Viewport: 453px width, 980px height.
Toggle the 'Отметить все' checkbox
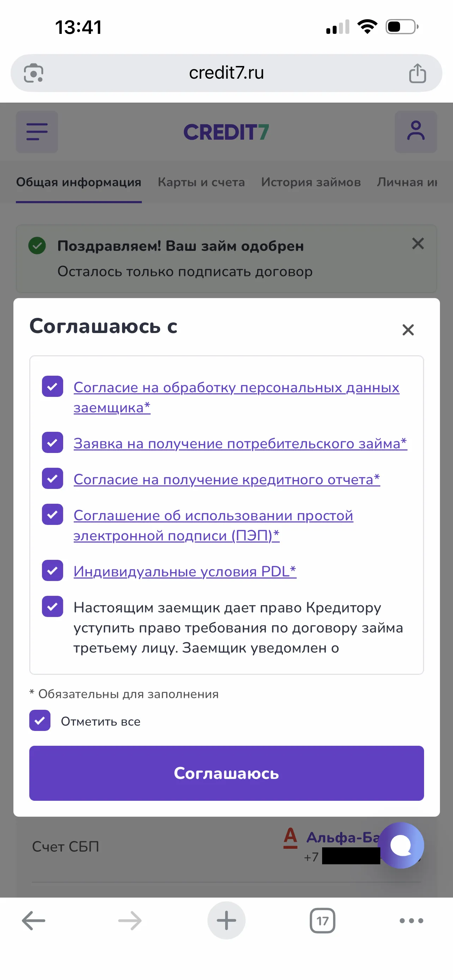tap(40, 721)
